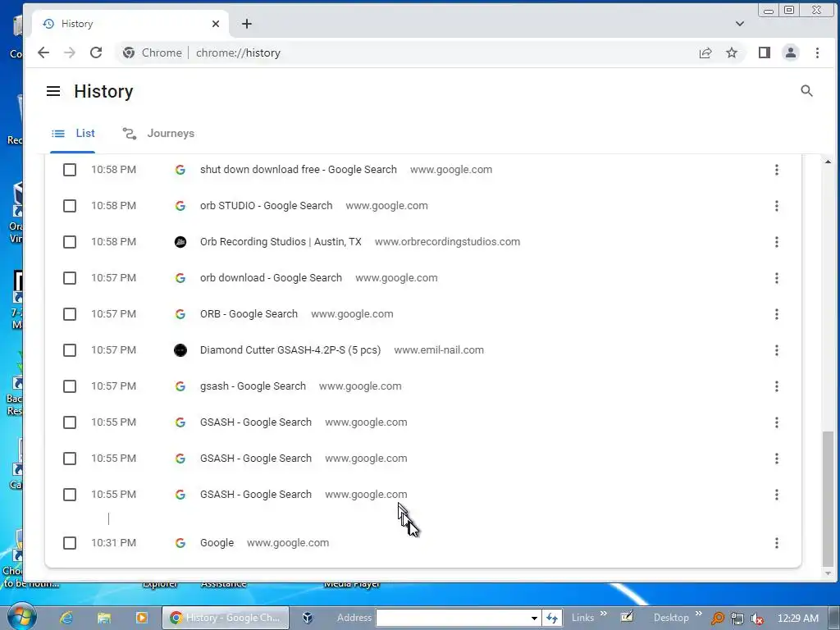The height and width of the screenshot is (630, 840).
Task: Click the history list scrollbar thumb
Action: click(829, 498)
